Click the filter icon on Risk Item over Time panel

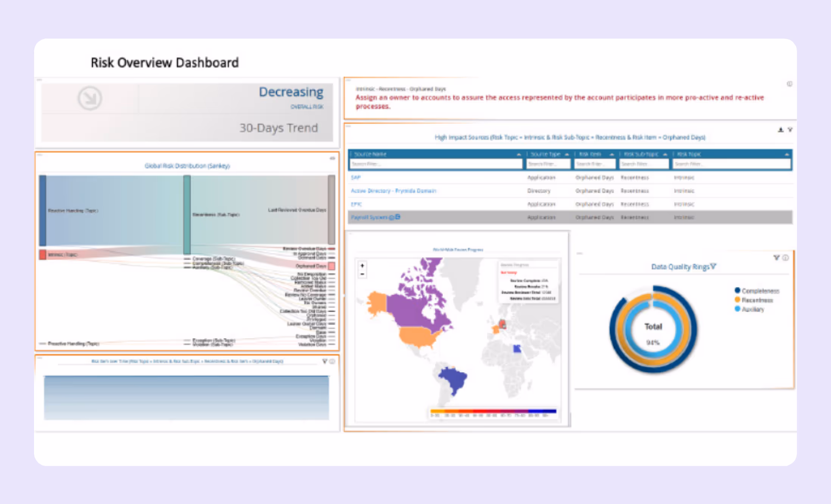pyautogui.click(x=324, y=361)
